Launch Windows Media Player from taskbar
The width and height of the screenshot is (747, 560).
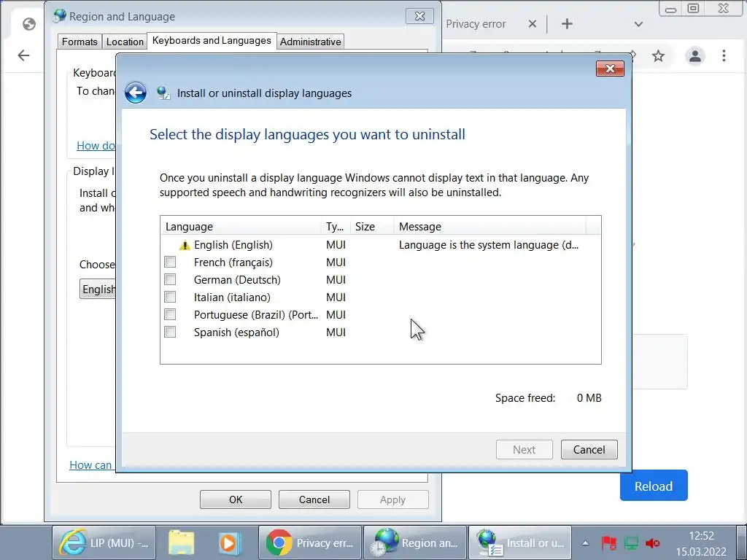tap(230, 542)
